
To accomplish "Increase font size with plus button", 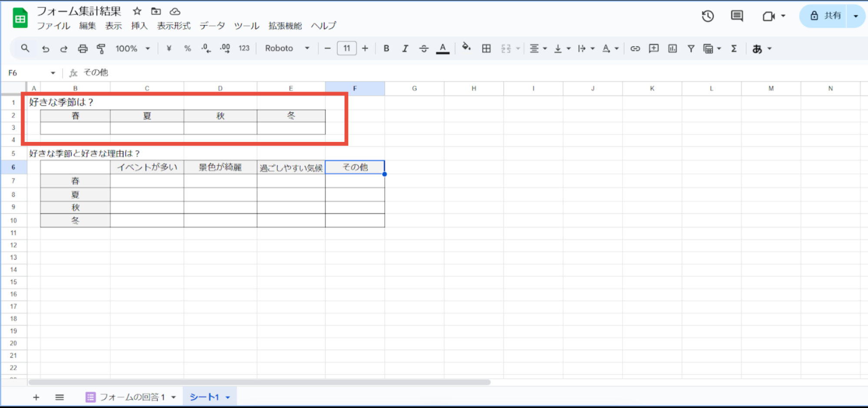I will (x=365, y=49).
